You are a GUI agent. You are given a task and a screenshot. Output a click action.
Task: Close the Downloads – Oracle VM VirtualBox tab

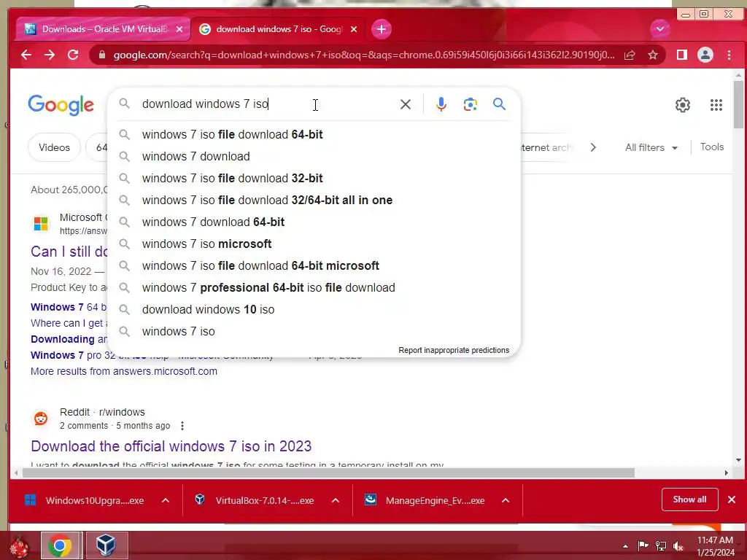pyautogui.click(x=179, y=29)
